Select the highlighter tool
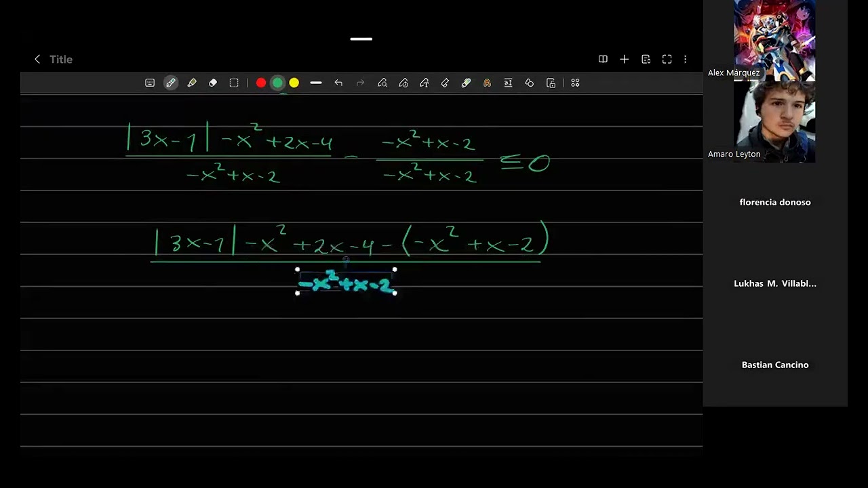868x488 pixels. click(x=192, y=83)
